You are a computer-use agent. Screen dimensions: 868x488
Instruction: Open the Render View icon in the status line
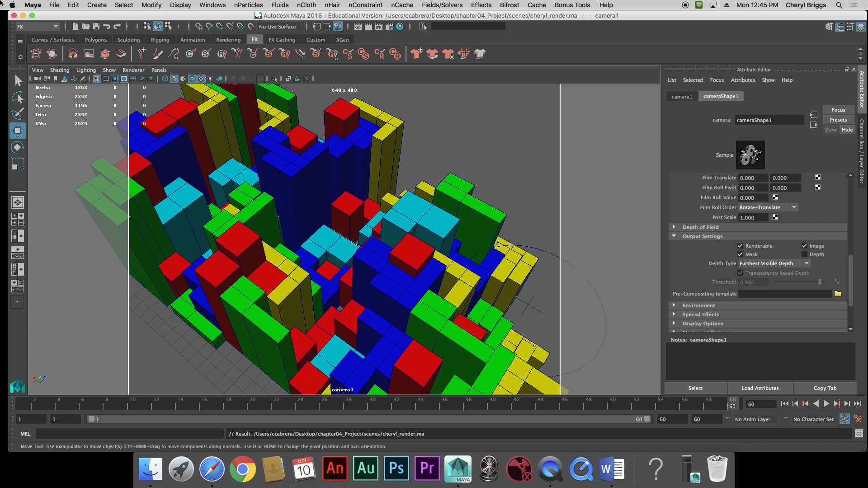click(359, 26)
